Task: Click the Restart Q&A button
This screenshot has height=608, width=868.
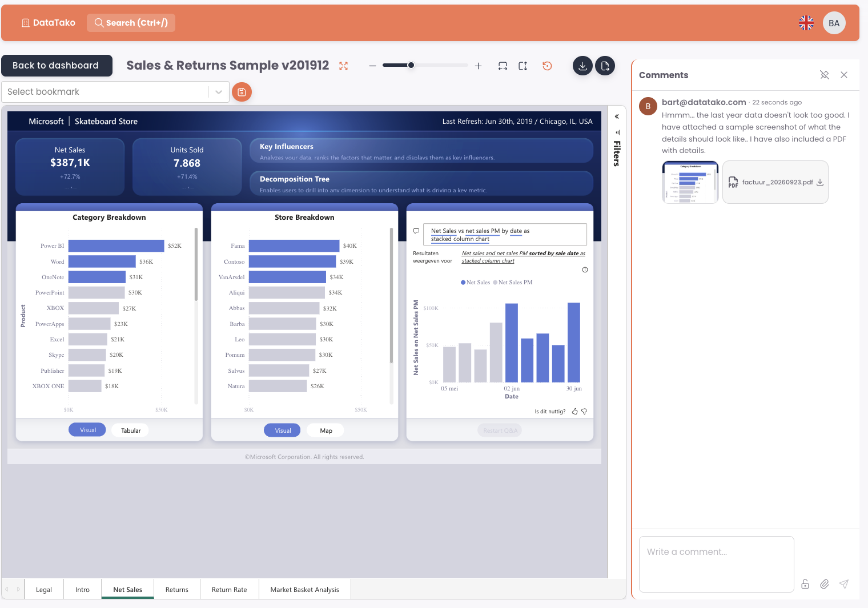Action: (x=500, y=430)
